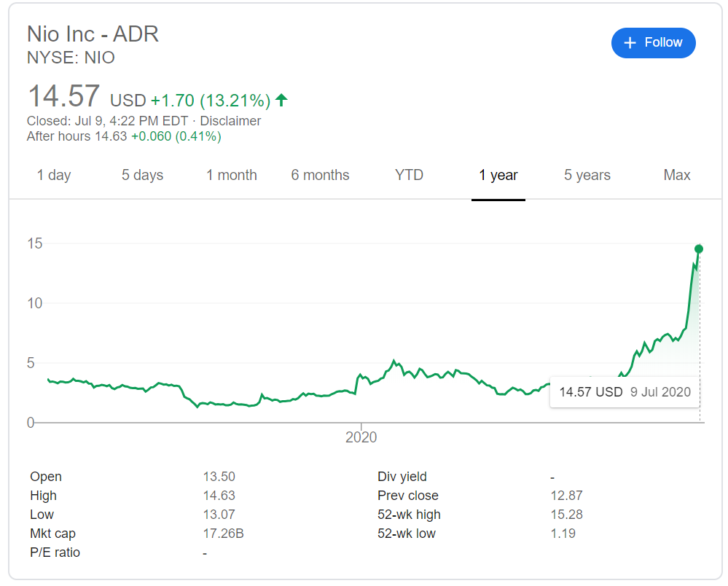Screen dimensions: 728x586
Task: Open the Max range tab
Action: (x=676, y=175)
